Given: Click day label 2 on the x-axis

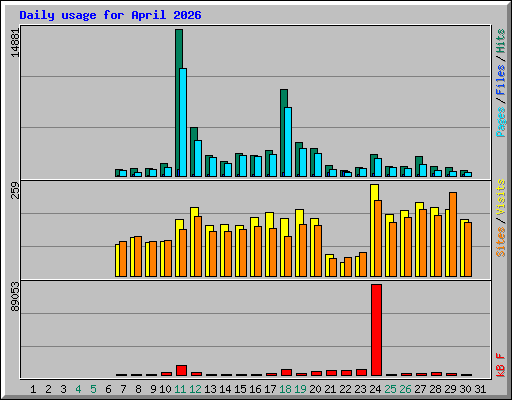Looking at the screenshot, I should point(48,389).
